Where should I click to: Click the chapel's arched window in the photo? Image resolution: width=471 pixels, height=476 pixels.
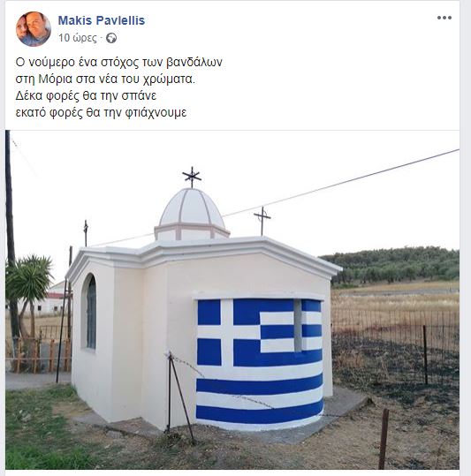click(90, 312)
